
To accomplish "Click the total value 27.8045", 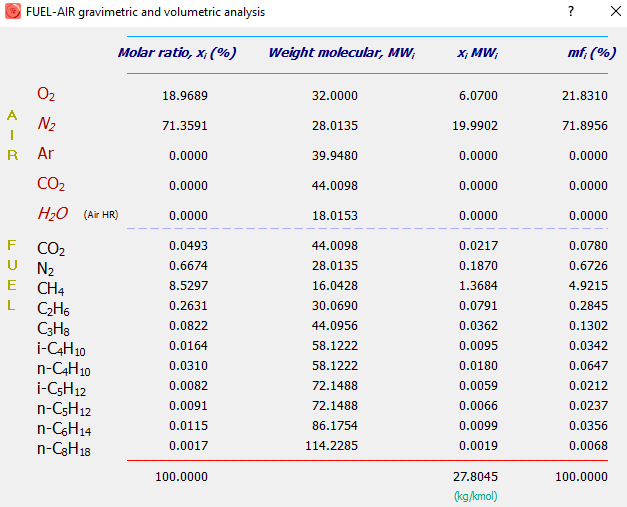I will click(x=476, y=477).
